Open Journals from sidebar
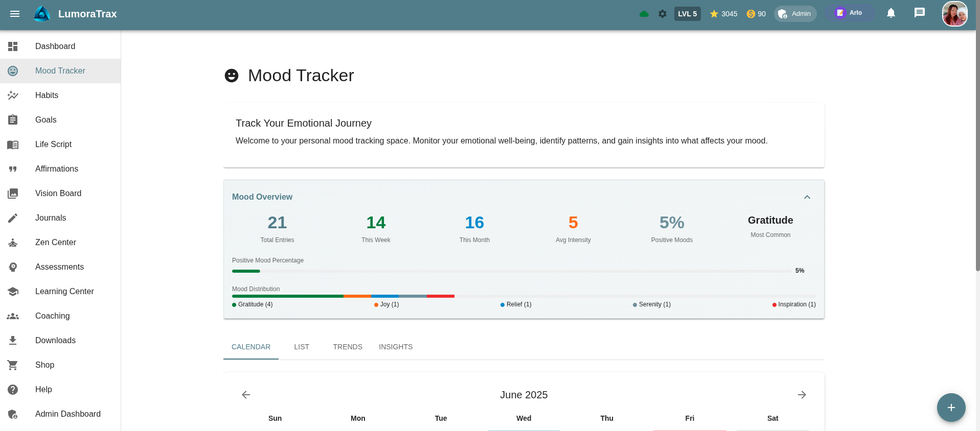The image size is (980, 431). 60,218
